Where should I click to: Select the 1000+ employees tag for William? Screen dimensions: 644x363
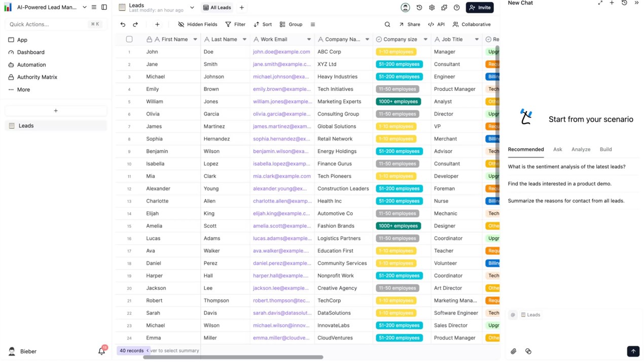[x=398, y=102]
